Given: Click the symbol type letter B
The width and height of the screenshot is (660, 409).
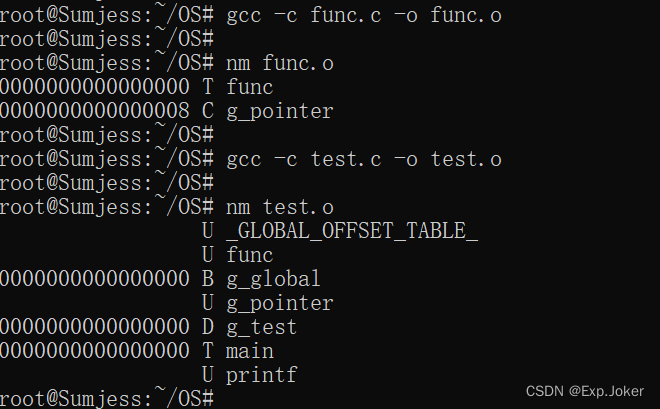Looking at the screenshot, I should coord(207,279).
